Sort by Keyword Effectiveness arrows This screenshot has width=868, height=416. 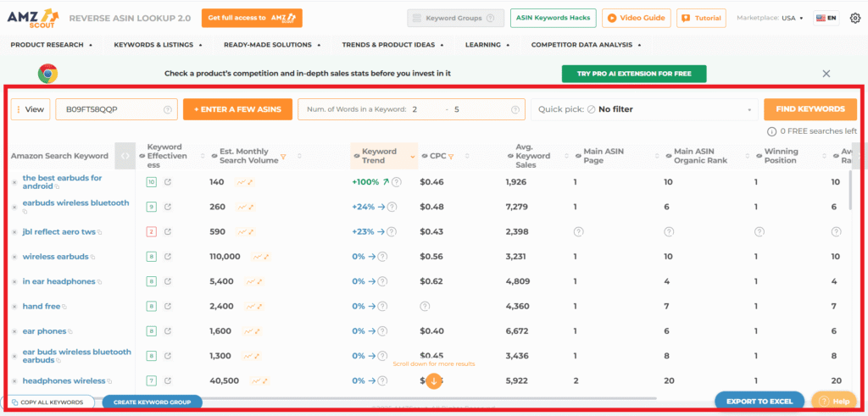tap(203, 157)
